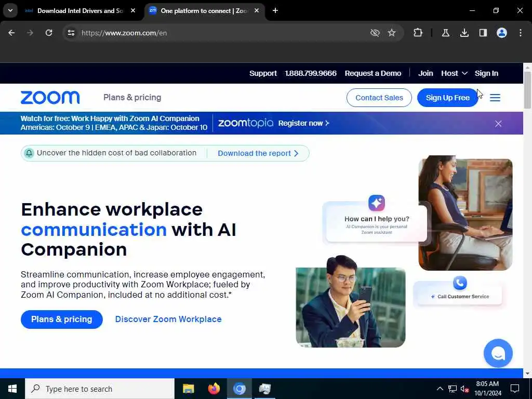The height and width of the screenshot is (399, 532).
Task: Click the scrollbar down arrow
Action: pyautogui.click(x=527, y=374)
